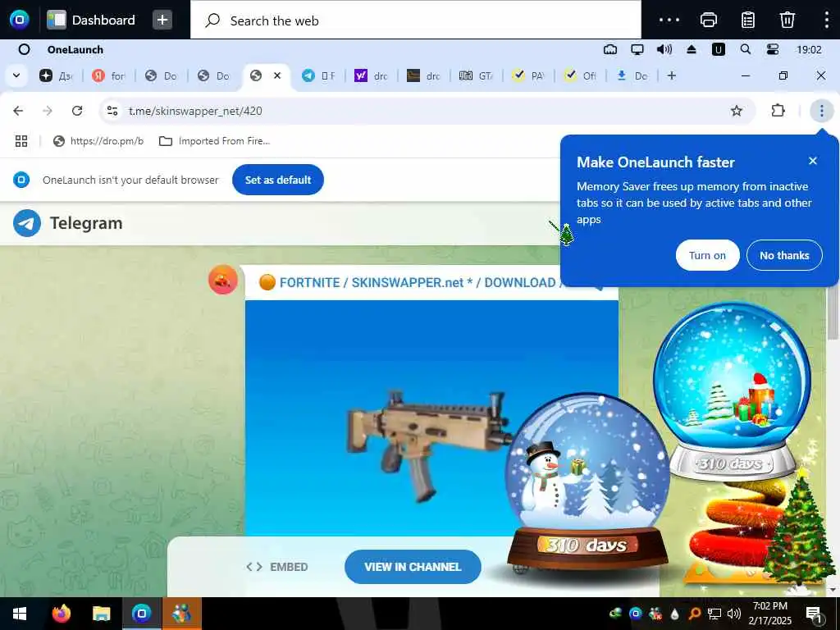Click the printer icon in the top bar

pos(708,20)
